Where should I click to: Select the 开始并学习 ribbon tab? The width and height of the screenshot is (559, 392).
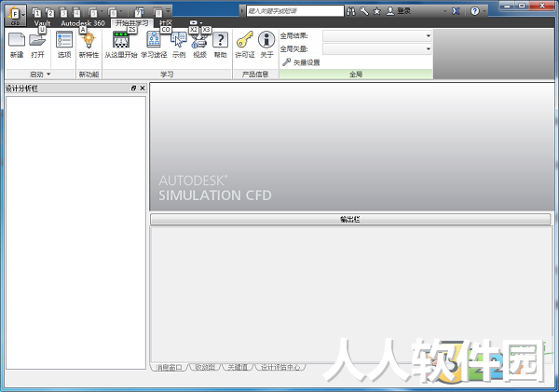point(131,23)
